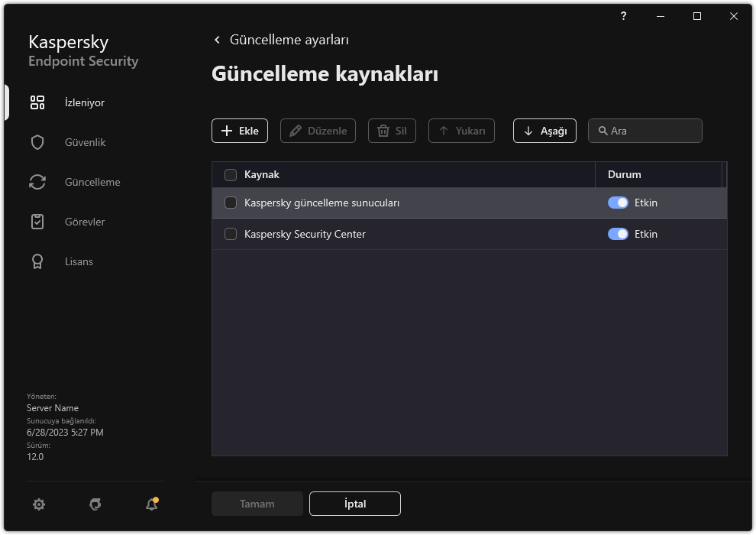The width and height of the screenshot is (756, 535).
Task: Click the Ekle button to add source
Action: (x=240, y=131)
